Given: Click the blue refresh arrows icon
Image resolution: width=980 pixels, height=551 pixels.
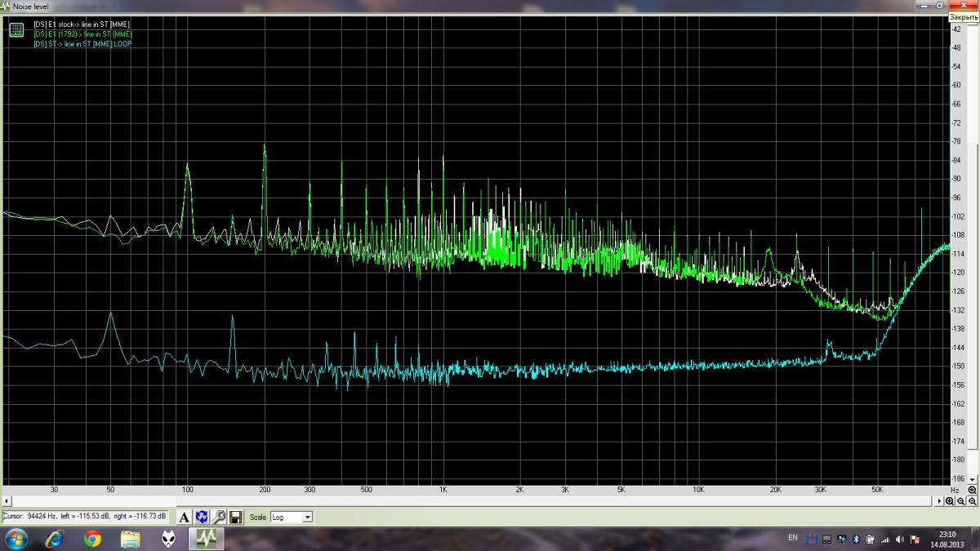Looking at the screenshot, I should [x=202, y=517].
